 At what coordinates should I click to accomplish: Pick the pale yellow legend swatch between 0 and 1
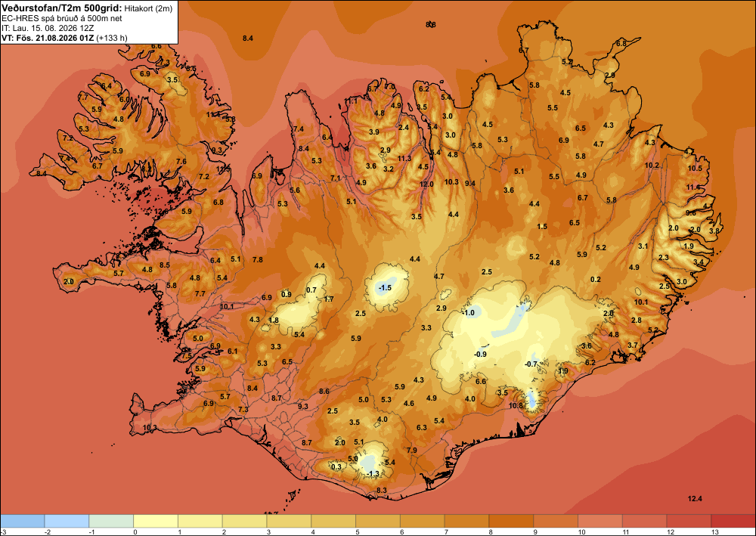click(x=156, y=522)
